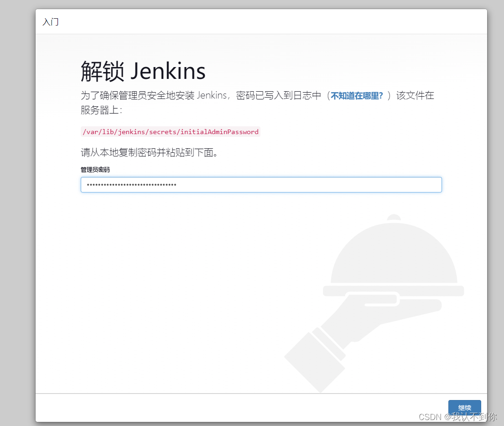Select the /var/lib/jenkins/secrets/initialAdminPassword path text

(171, 132)
